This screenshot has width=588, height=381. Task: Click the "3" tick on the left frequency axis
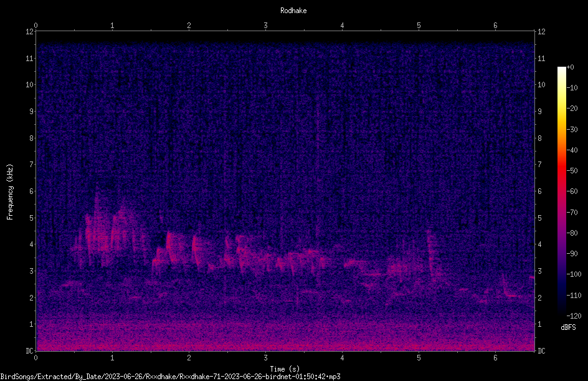click(31, 271)
